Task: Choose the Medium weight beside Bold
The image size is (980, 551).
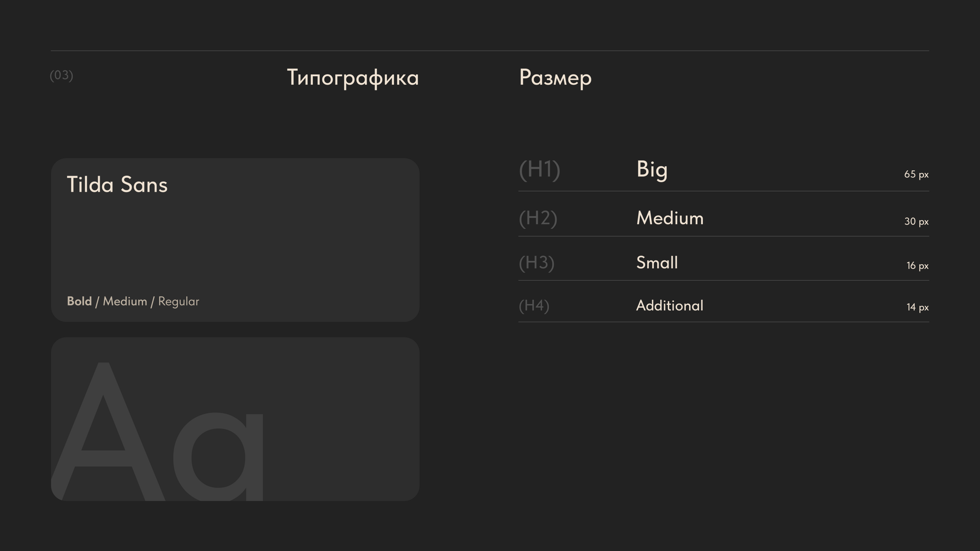Action: click(x=125, y=301)
